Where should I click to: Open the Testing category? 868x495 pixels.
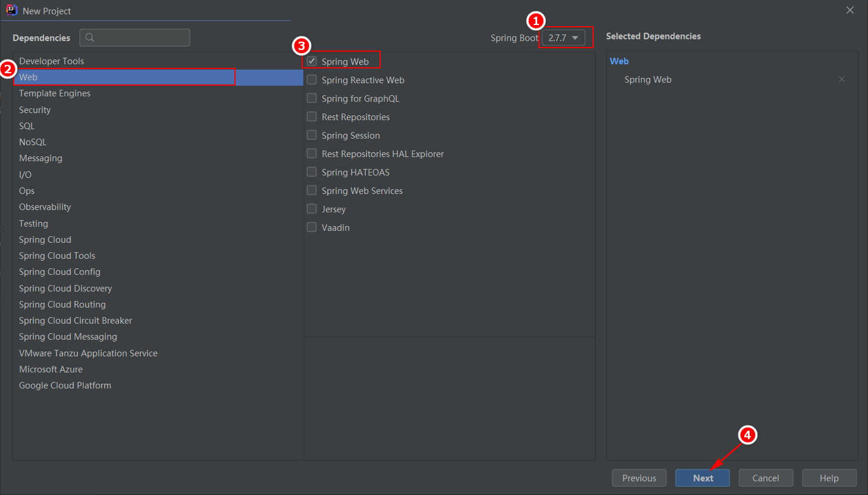point(158,224)
